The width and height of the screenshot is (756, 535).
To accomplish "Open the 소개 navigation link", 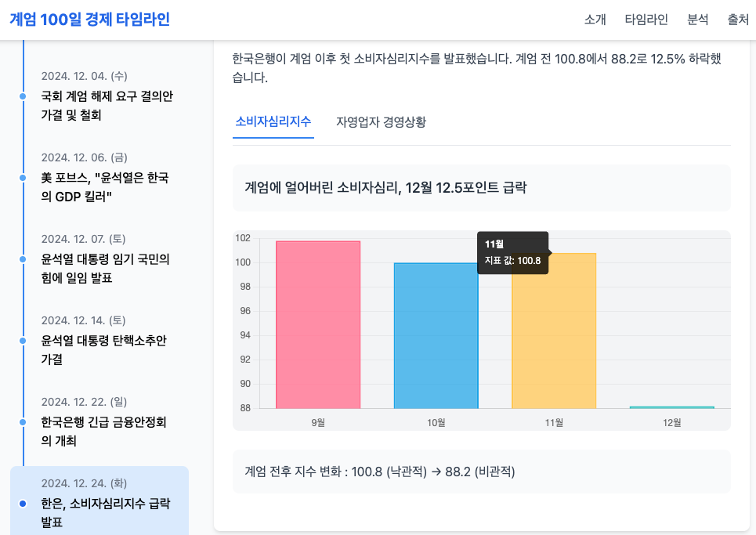I will (595, 20).
